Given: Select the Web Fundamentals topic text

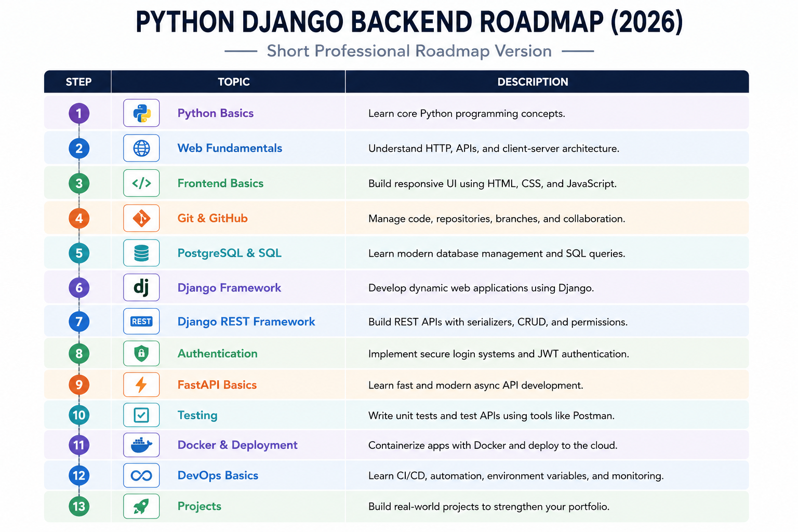Looking at the screenshot, I should 230,148.
